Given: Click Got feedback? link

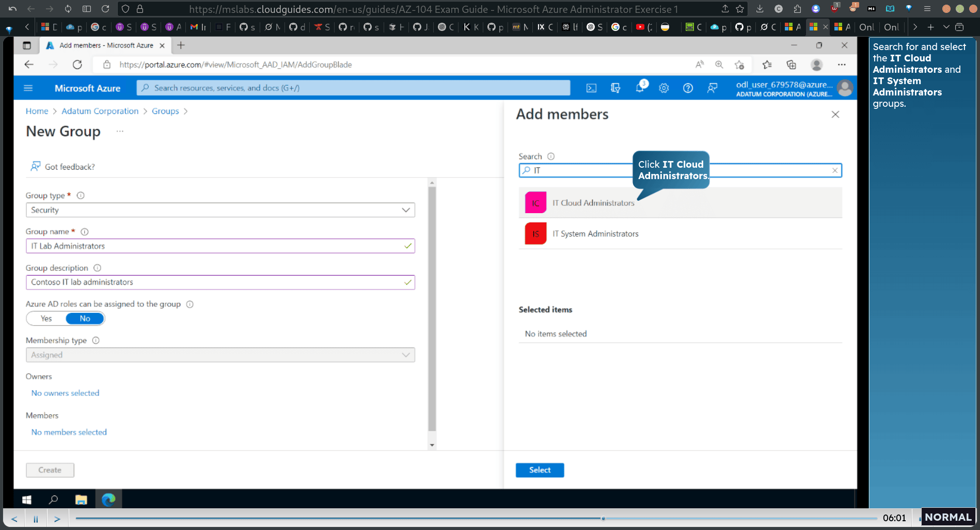Looking at the screenshot, I should [x=62, y=167].
